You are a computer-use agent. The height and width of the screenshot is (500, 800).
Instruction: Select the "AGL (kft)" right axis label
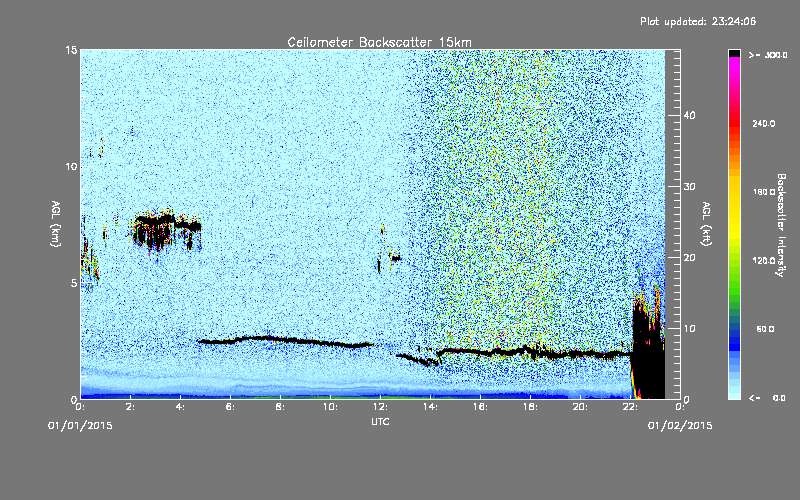tap(706, 224)
